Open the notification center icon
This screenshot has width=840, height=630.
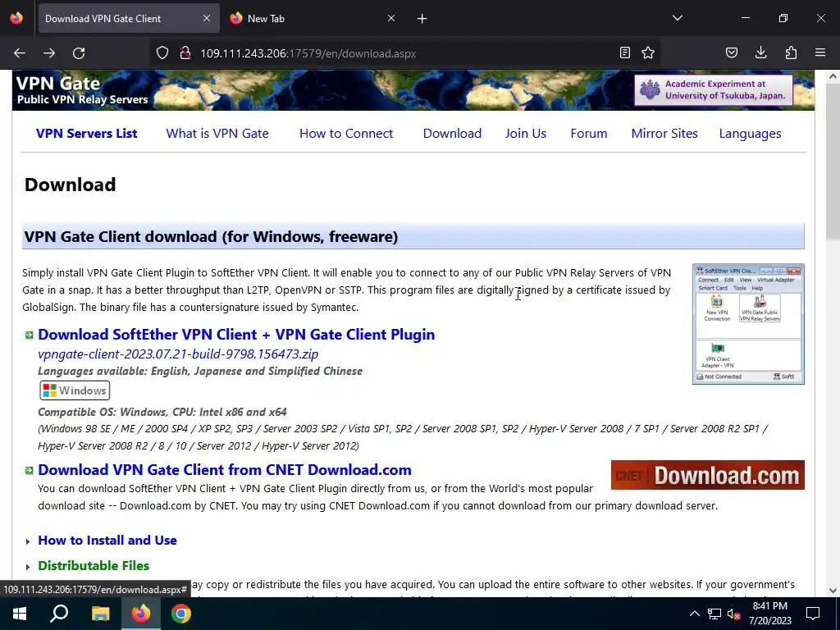click(813, 614)
